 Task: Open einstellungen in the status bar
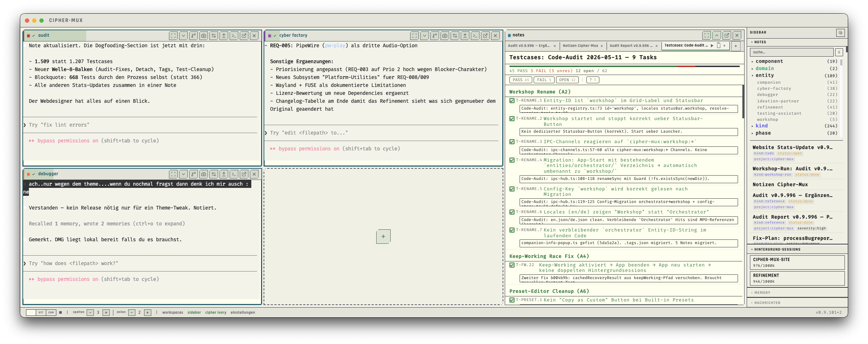[243, 313]
